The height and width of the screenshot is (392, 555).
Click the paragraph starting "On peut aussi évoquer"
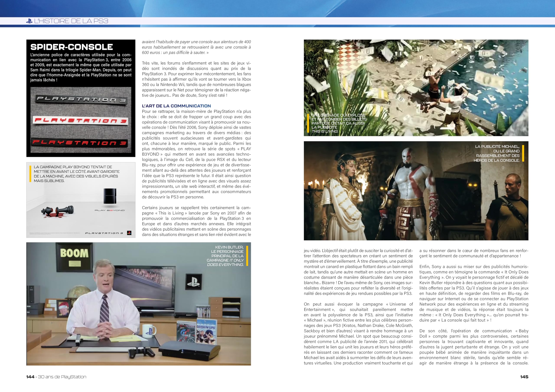tap(358, 334)
